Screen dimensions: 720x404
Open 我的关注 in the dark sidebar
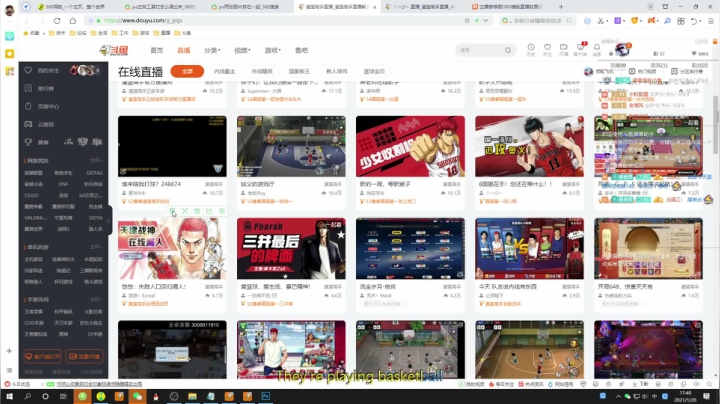point(48,71)
